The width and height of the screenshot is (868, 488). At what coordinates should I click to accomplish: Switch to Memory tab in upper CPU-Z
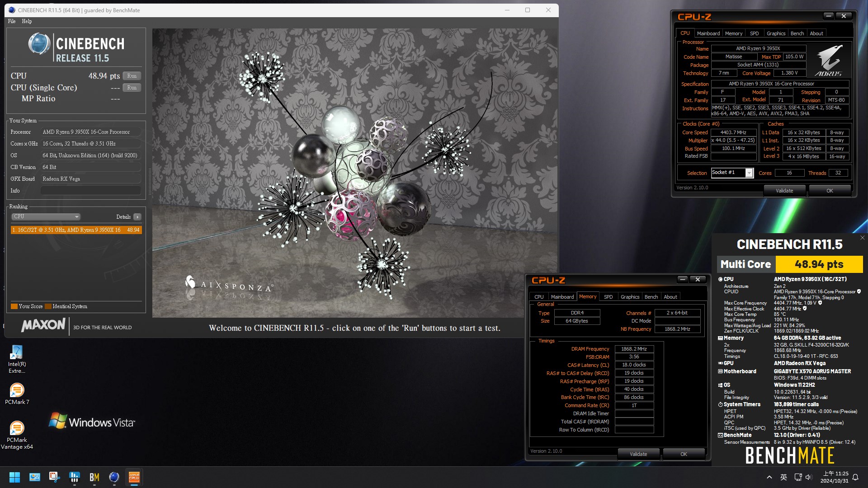[733, 33]
